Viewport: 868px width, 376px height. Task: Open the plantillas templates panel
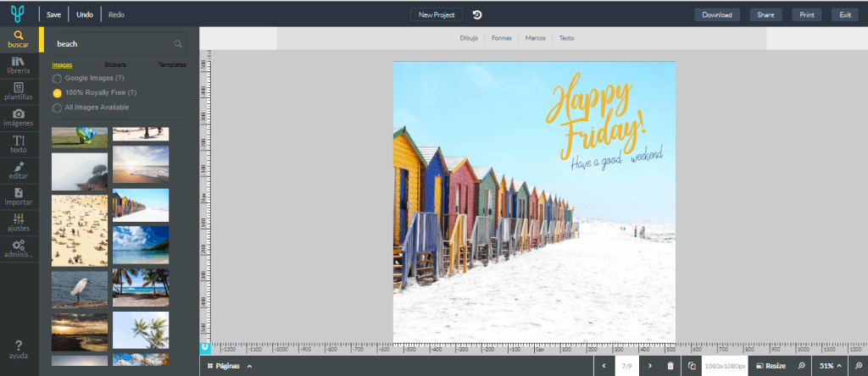[x=19, y=91]
